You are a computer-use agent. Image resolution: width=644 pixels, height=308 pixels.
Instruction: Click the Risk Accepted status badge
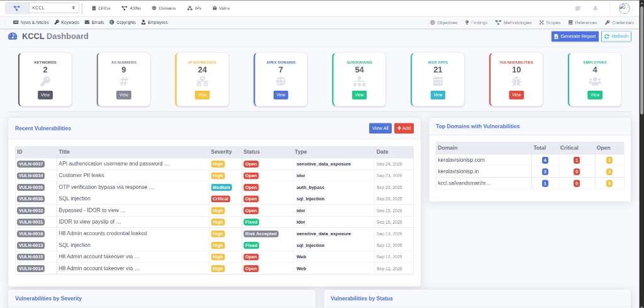261,234
